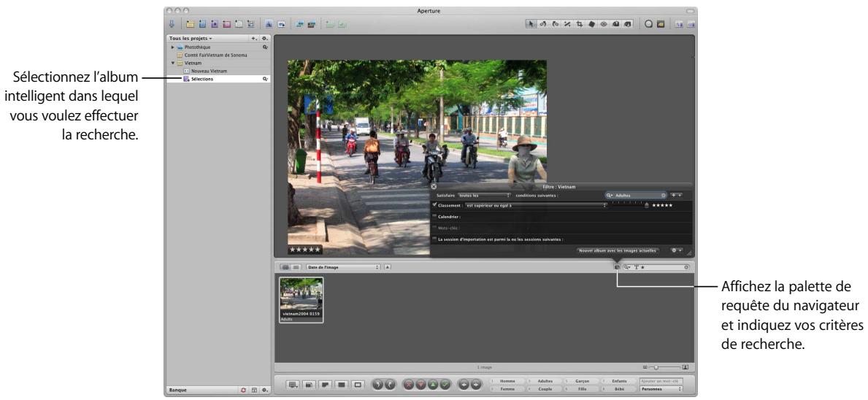Screen dimensions: 868x400
Task: Select the Red Eye tool
Action: 604,24
